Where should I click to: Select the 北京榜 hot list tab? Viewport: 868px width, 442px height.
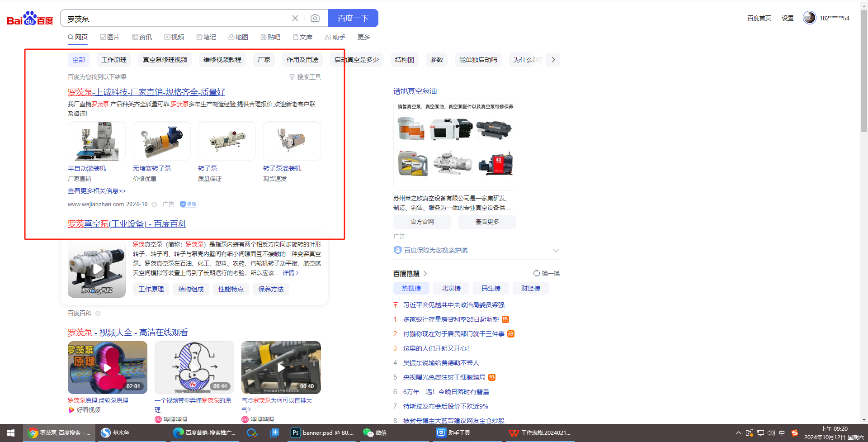(x=451, y=288)
